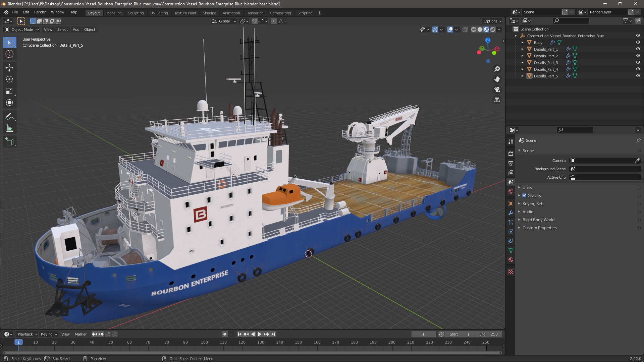
Task: Hide the Body object in outliner
Action: [638, 42]
